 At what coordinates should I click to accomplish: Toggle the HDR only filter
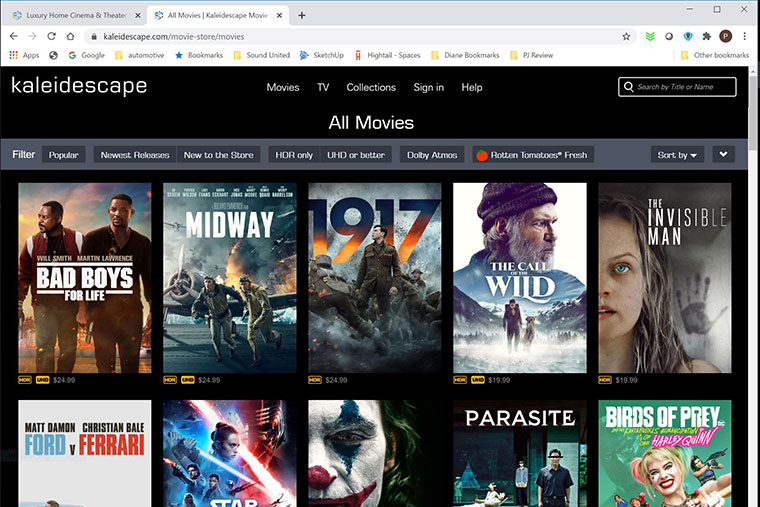[294, 155]
